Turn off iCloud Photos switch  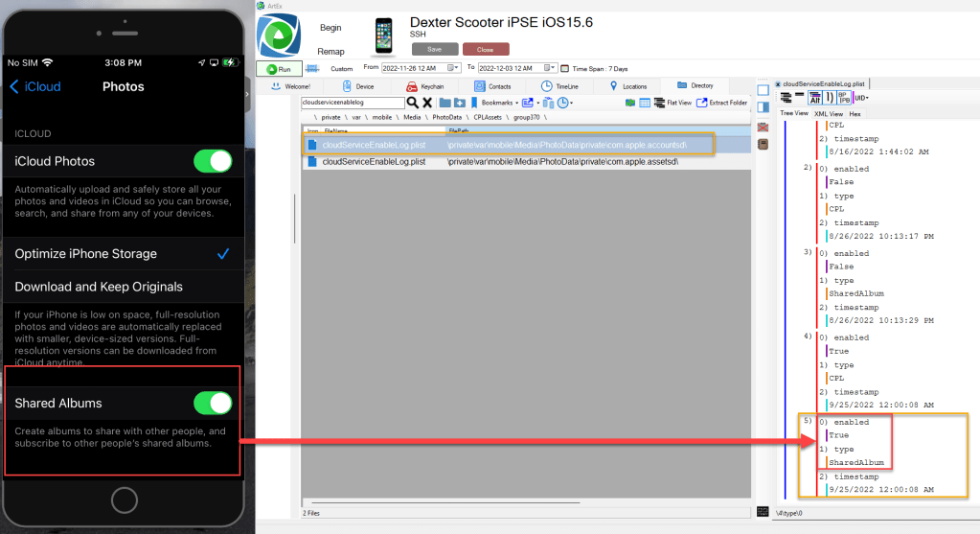[213, 161]
